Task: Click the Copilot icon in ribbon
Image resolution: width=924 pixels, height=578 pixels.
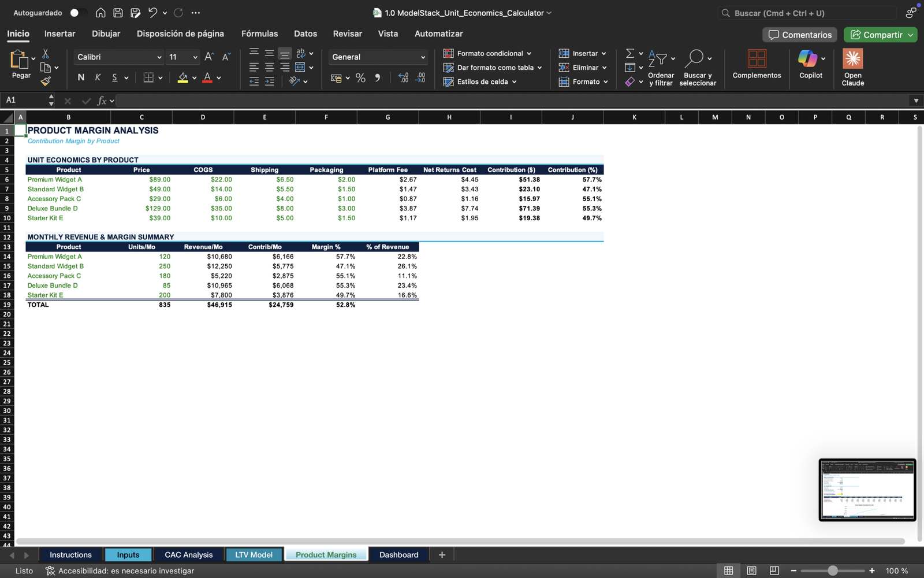Action: tap(807, 58)
